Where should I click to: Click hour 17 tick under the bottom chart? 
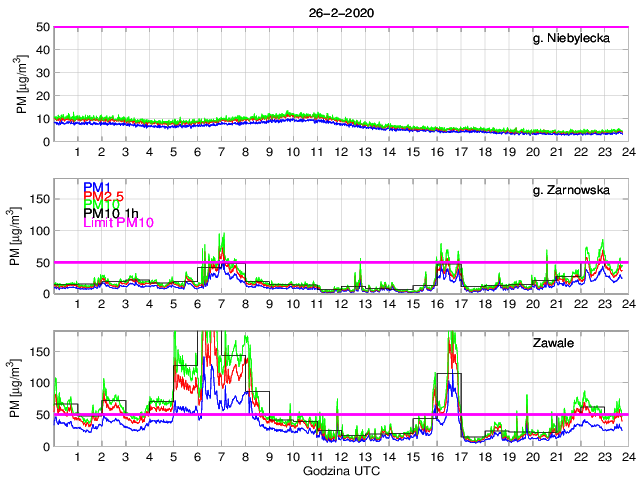(460, 456)
